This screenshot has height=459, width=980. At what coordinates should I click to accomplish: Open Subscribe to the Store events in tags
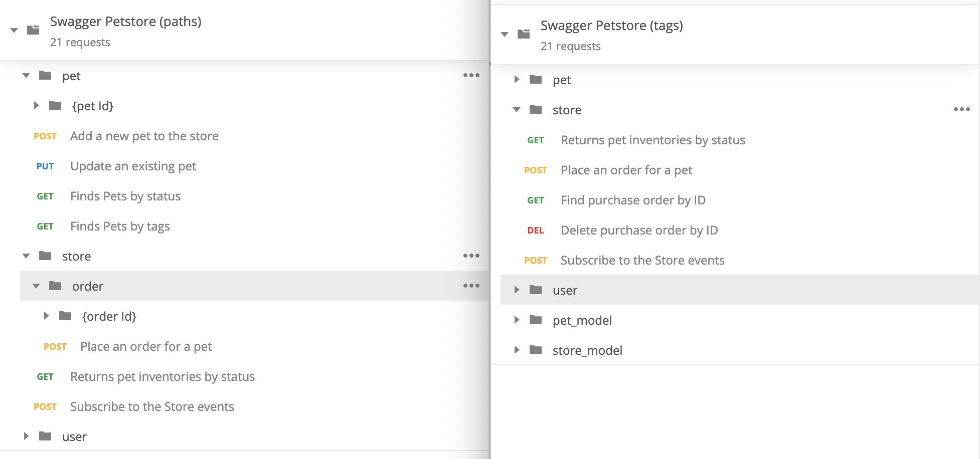coord(642,261)
